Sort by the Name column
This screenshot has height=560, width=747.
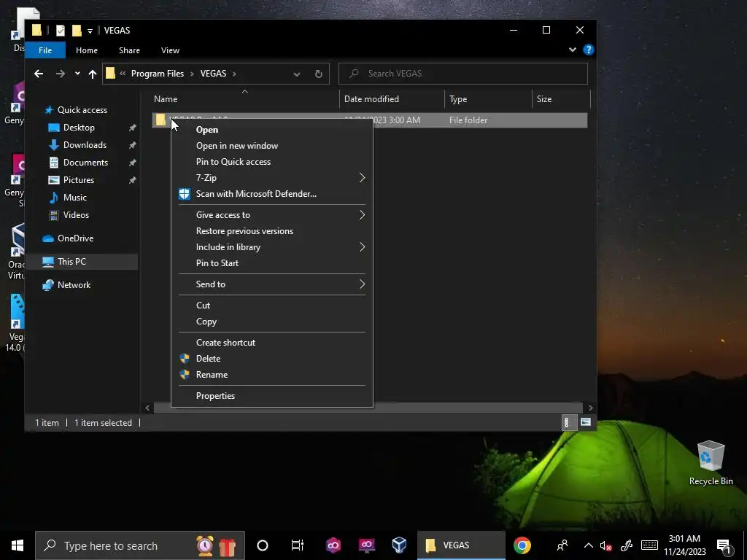click(244, 99)
